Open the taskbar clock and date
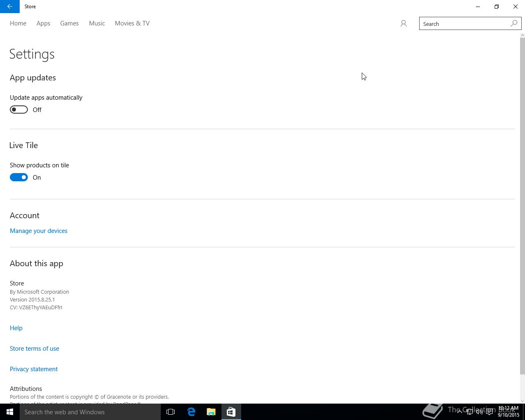This screenshot has height=420, width=525. [x=509, y=412]
